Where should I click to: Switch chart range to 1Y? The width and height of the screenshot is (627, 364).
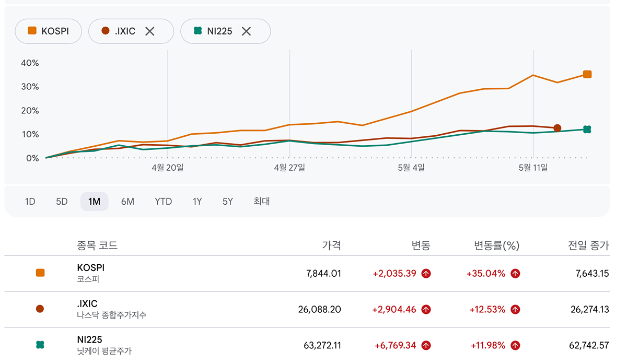[x=197, y=202]
